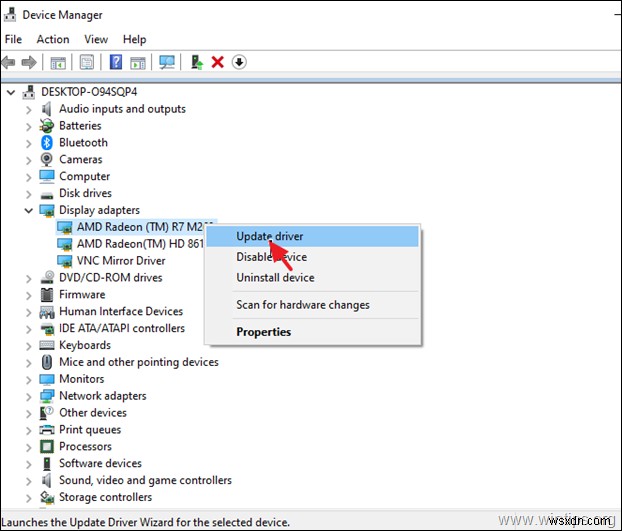Click the Device Manager title bar icon

coord(10,15)
